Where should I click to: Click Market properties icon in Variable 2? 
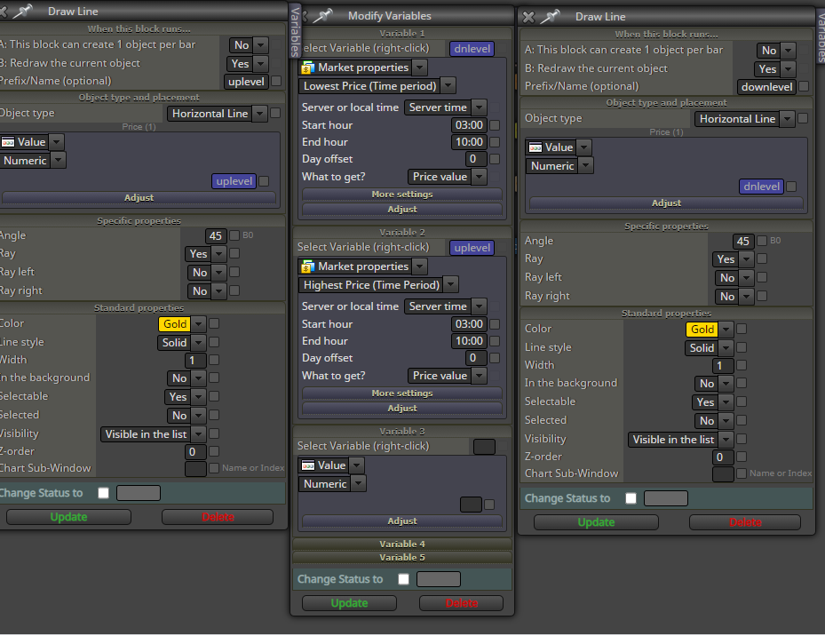tap(308, 266)
